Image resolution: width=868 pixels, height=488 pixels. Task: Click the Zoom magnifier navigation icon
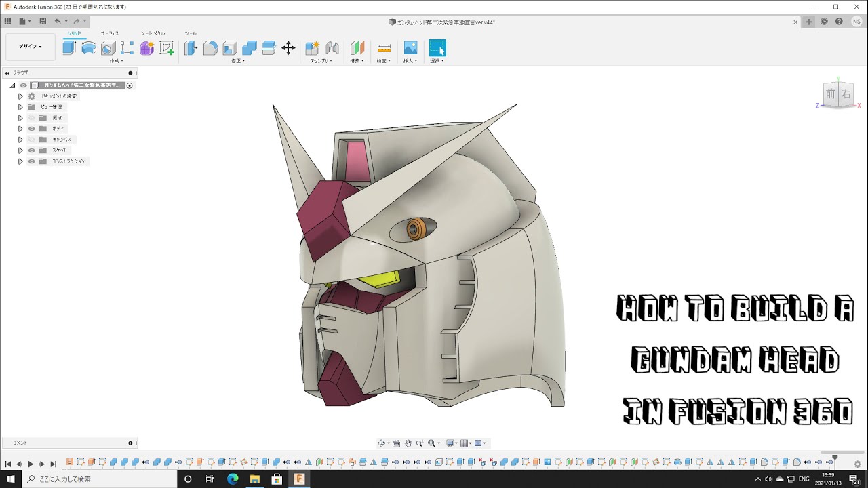coord(420,443)
